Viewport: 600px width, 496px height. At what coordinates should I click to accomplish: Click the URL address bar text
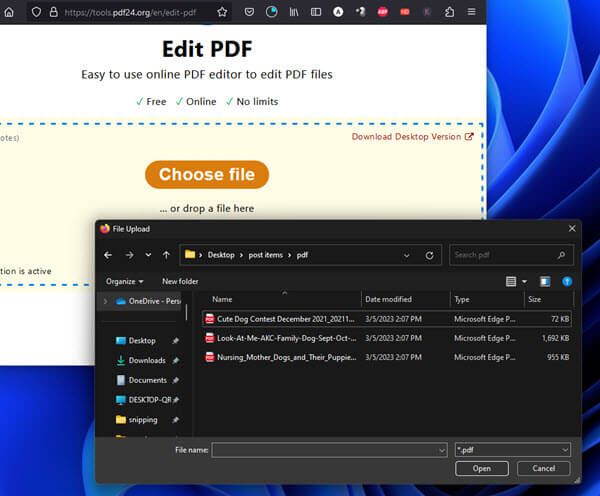point(130,13)
